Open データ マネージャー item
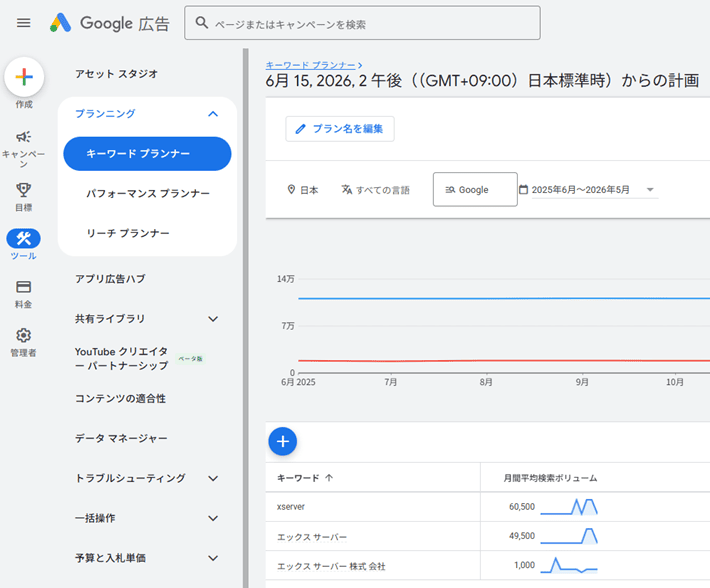The height and width of the screenshot is (588, 710). pos(121,439)
